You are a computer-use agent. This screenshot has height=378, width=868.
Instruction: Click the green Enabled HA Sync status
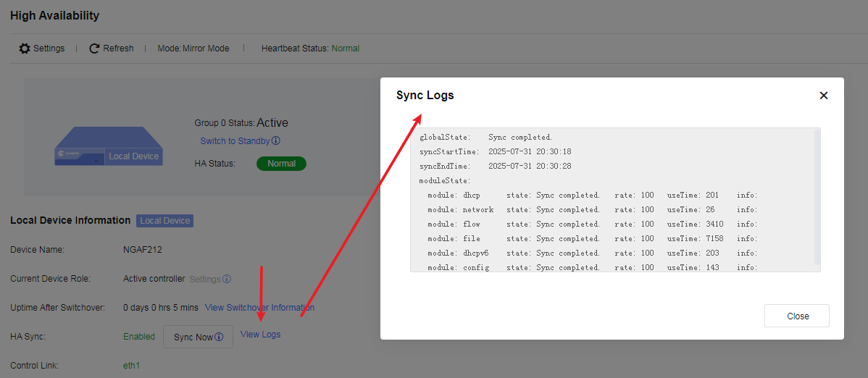click(x=139, y=337)
